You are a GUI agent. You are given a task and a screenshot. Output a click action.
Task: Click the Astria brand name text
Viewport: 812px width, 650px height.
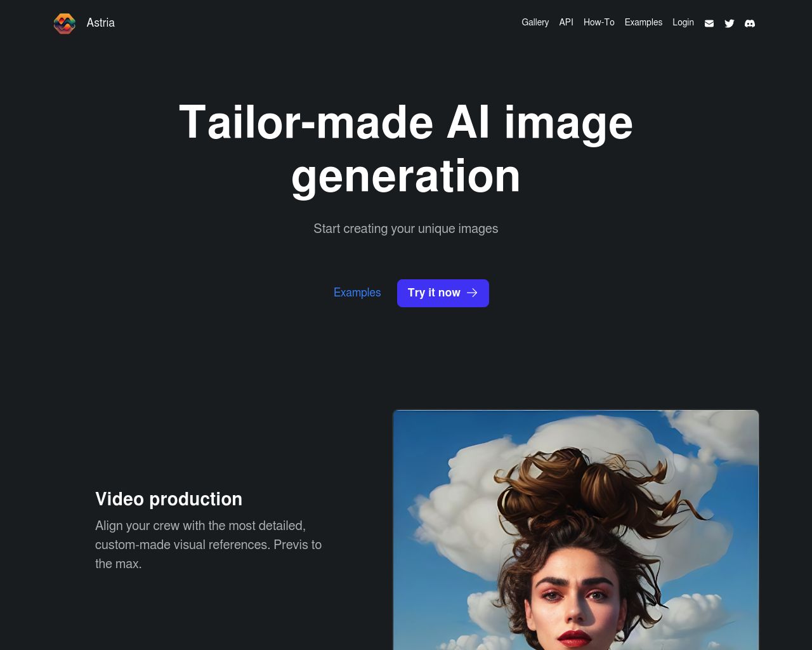[100, 23]
